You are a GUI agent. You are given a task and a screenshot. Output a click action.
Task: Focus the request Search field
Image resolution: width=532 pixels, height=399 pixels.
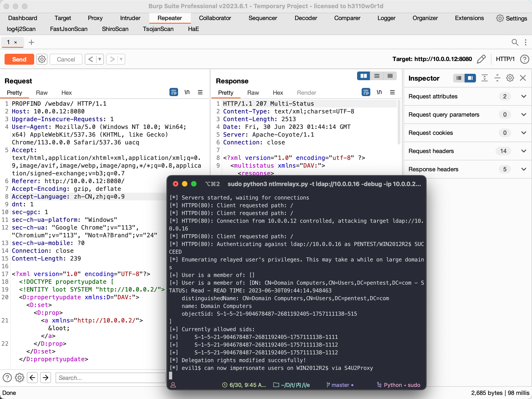111,378
